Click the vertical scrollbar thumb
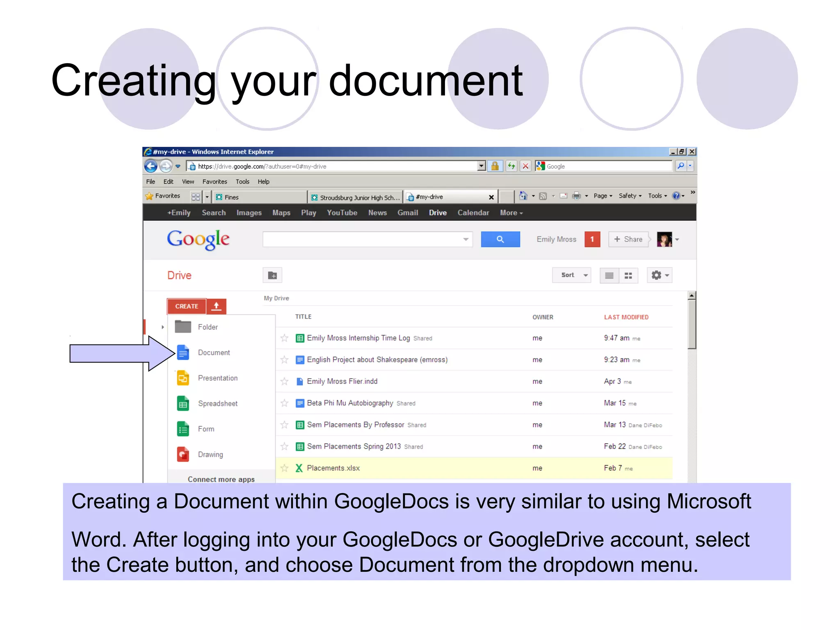Screen dimensions: 840x630 (692, 324)
